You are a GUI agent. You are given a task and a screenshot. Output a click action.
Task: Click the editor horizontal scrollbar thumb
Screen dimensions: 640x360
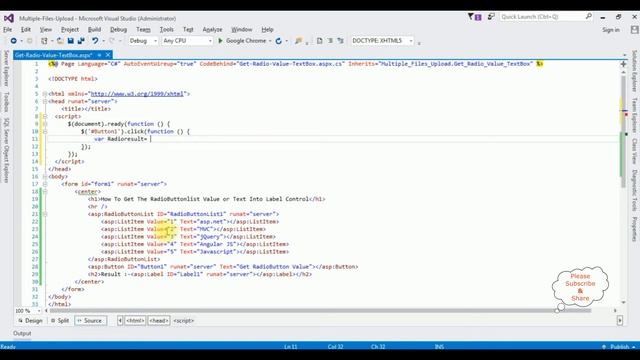point(320,311)
